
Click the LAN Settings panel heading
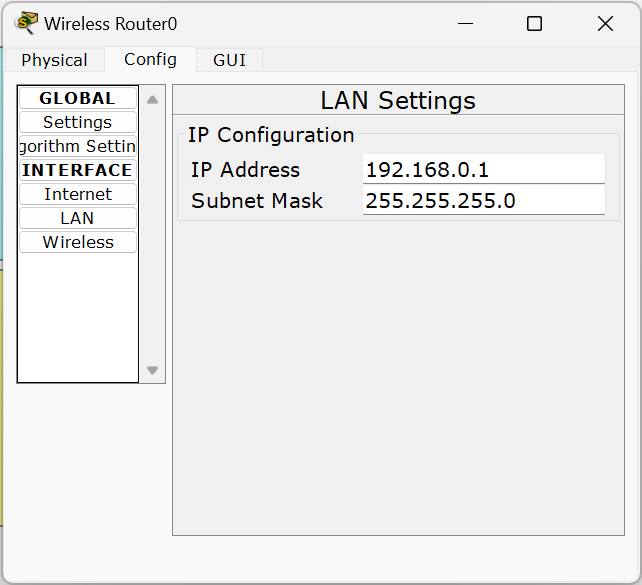398,100
